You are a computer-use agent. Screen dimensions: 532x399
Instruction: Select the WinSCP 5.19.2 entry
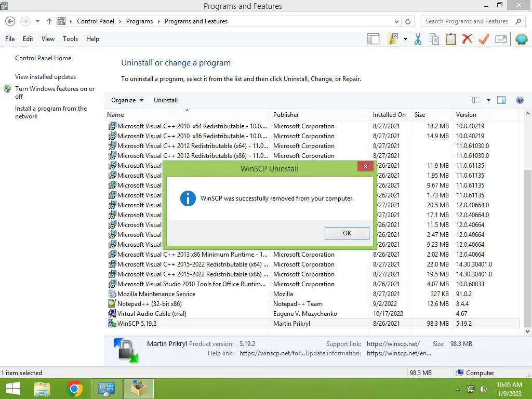(312, 323)
